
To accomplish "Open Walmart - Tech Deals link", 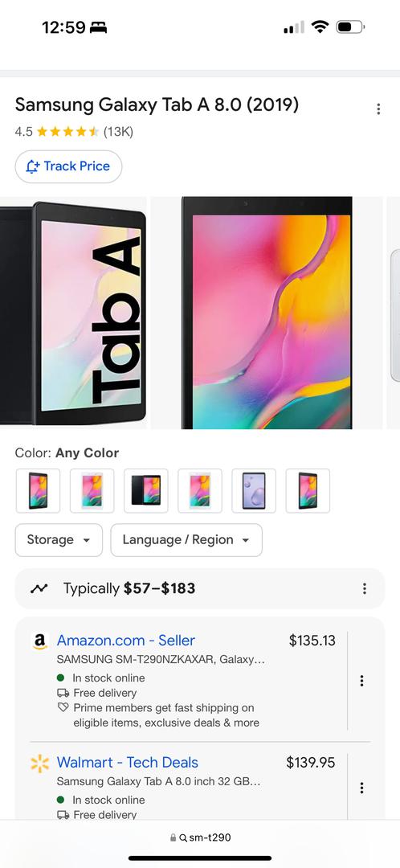I will point(127,763).
